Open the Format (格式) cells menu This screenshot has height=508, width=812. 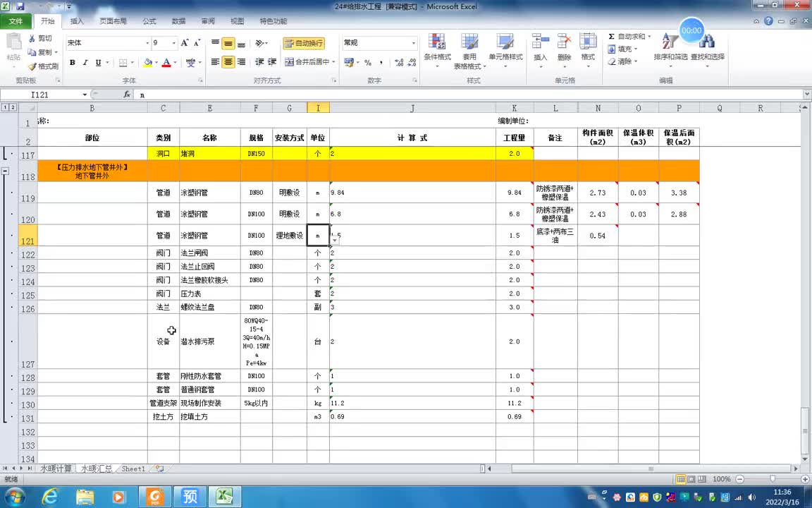click(588, 52)
